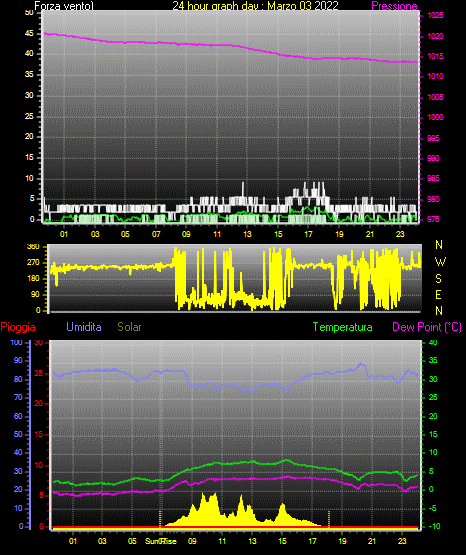The height and width of the screenshot is (555, 466).
Task: Click rain axis value 25 in red
Action: coord(39,373)
